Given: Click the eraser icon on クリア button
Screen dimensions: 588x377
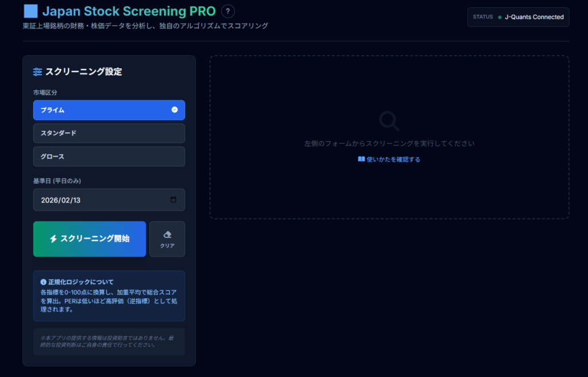Looking at the screenshot, I should click(x=167, y=235).
